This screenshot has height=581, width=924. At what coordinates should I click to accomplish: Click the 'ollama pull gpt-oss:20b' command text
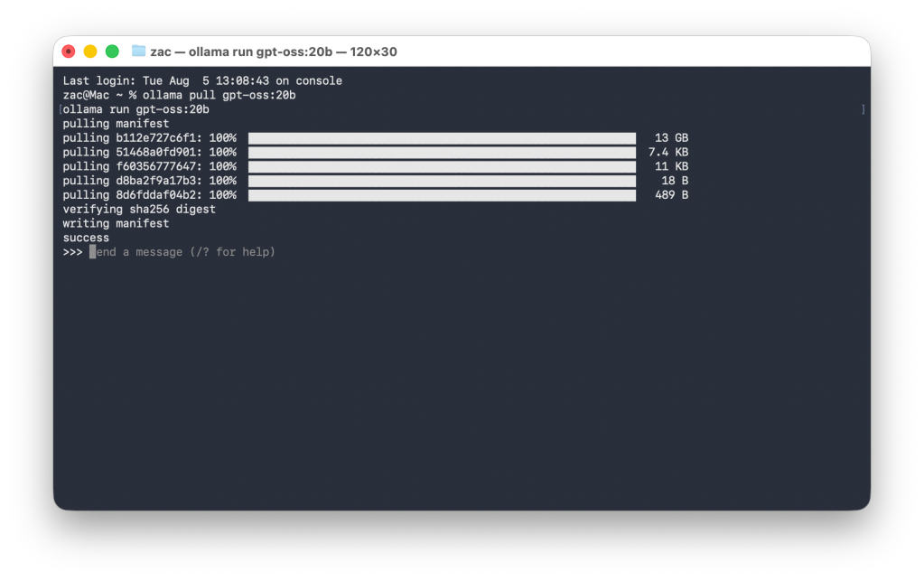[x=219, y=95]
